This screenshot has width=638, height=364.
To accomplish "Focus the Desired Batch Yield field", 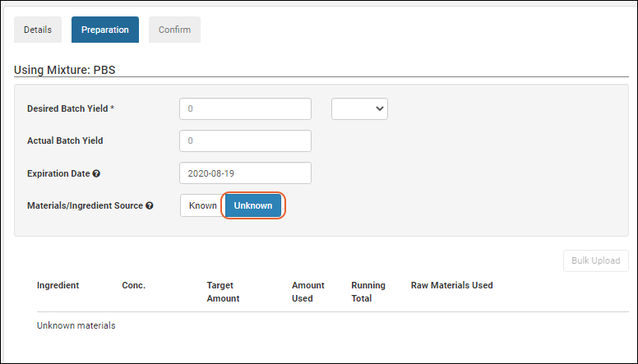I will click(245, 108).
